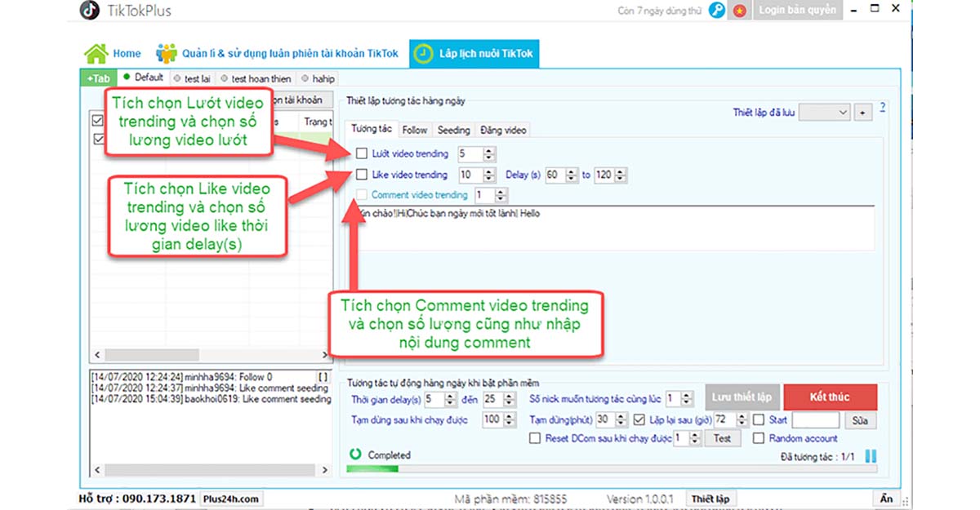Enable Like video trending checkbox

[361, 175]
